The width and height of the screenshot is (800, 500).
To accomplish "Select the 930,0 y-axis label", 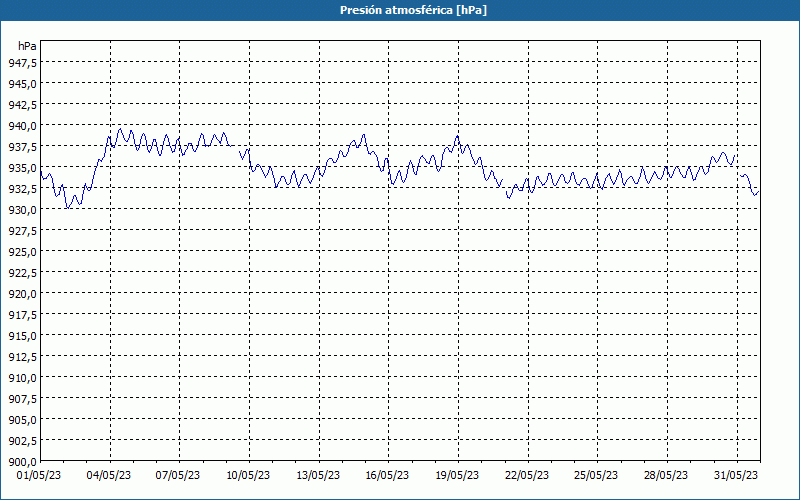I will 22,210.
